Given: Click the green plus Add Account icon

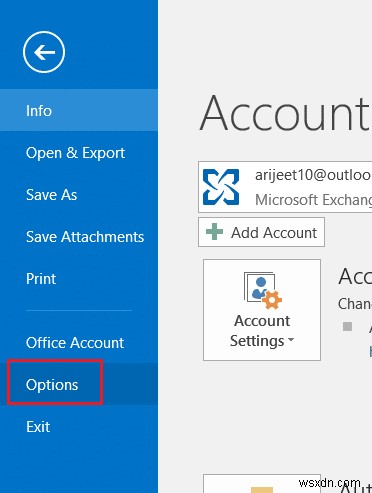Looking at the screenshot, I should point(214,232).
